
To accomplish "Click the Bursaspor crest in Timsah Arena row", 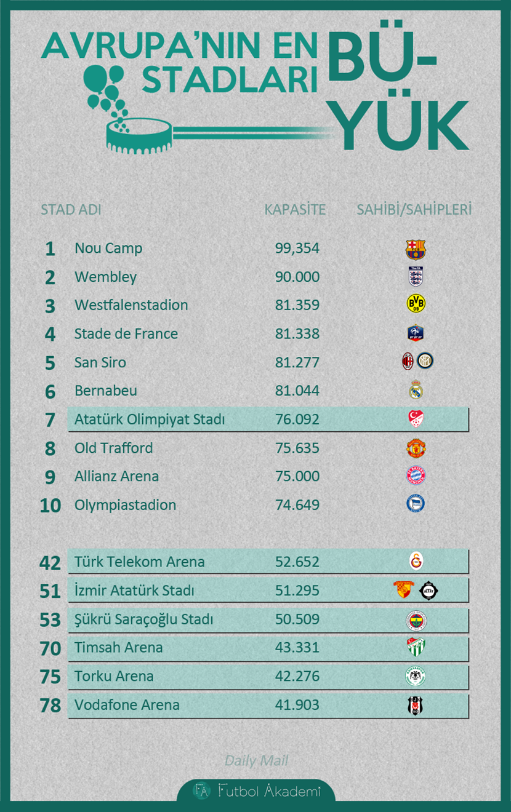I will click(x=416, y=647).
